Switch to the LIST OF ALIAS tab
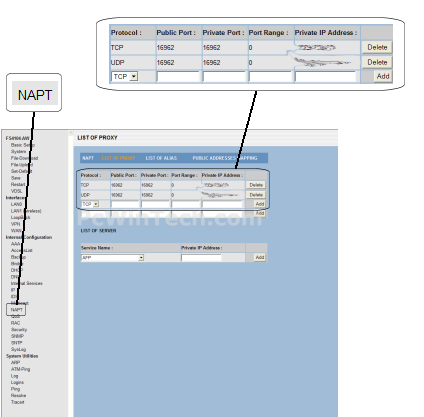The width and height of the screenshot is (424, 417). [x=161, y=158]
